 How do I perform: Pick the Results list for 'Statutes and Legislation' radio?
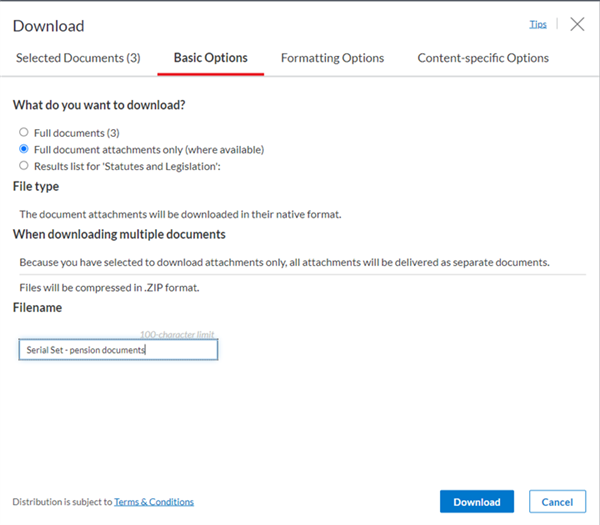pyautogui.click(x=24, y=166)
